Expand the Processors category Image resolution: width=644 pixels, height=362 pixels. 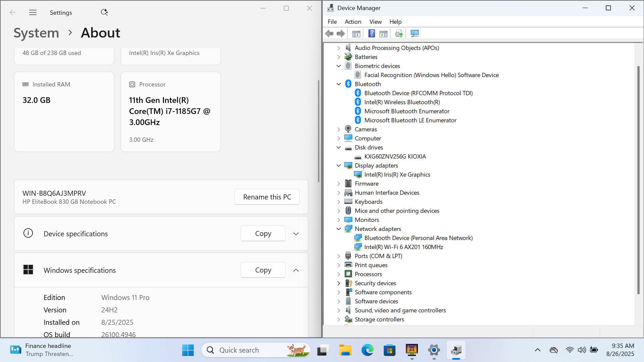pos(339,274)
